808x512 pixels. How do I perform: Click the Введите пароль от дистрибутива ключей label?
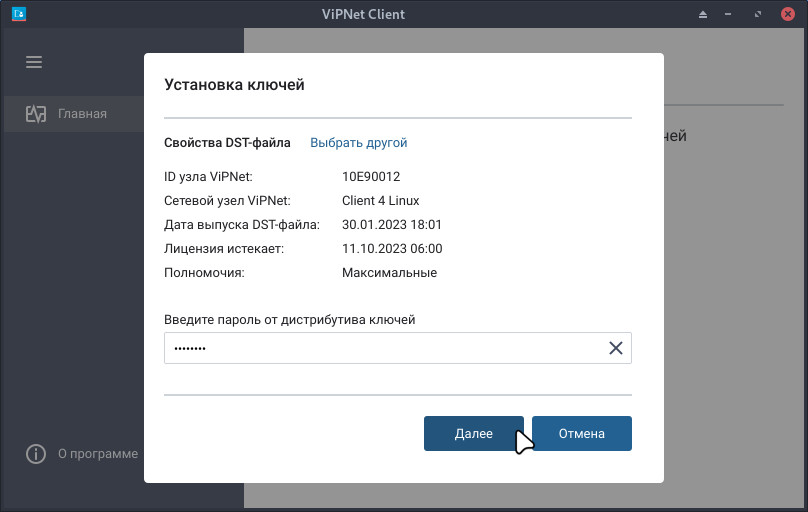click(290, 320)
